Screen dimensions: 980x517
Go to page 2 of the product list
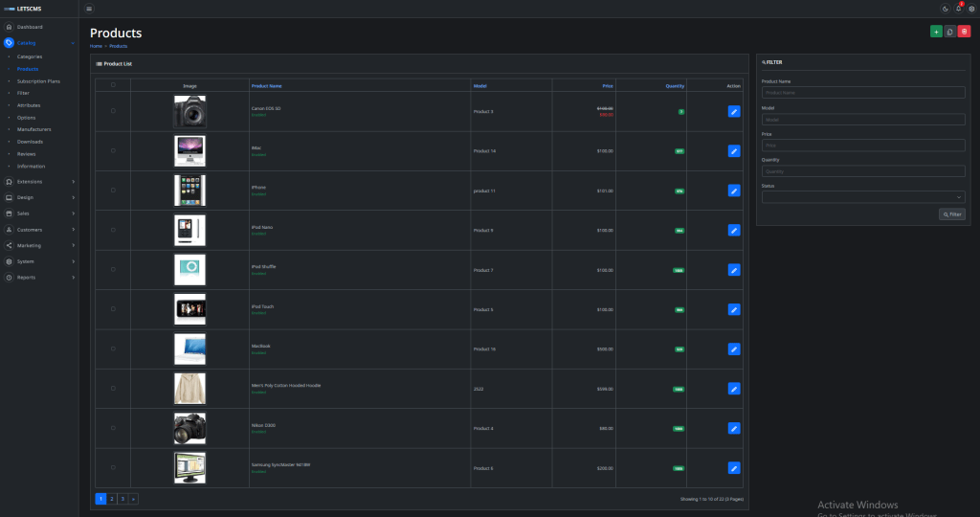click(111, 499)
